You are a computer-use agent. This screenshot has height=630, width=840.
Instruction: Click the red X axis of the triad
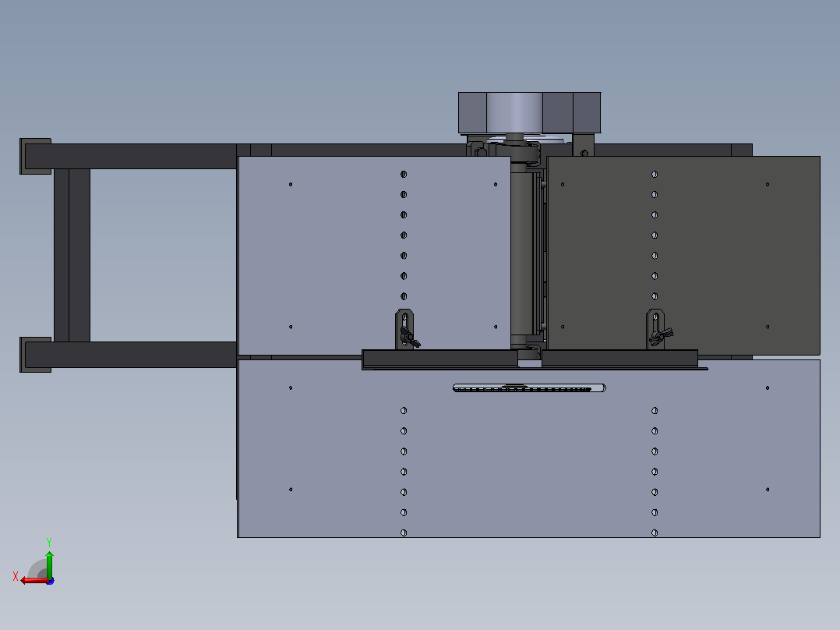(34, 581)
